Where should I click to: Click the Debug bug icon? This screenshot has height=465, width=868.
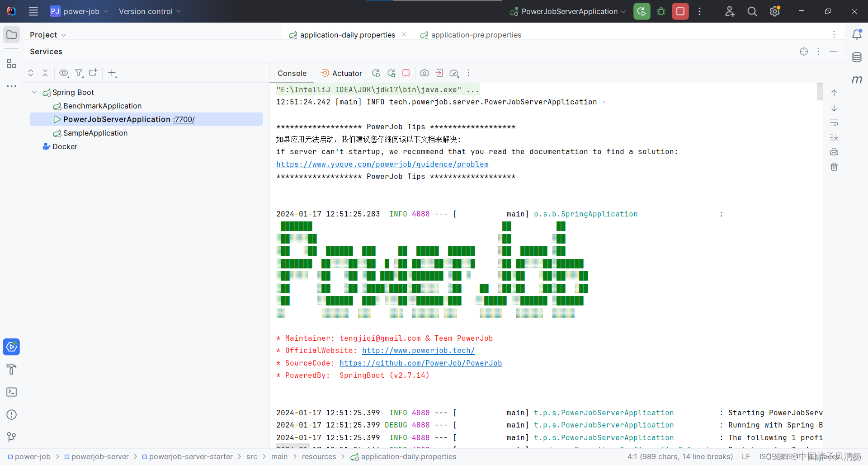pos(661,11)
